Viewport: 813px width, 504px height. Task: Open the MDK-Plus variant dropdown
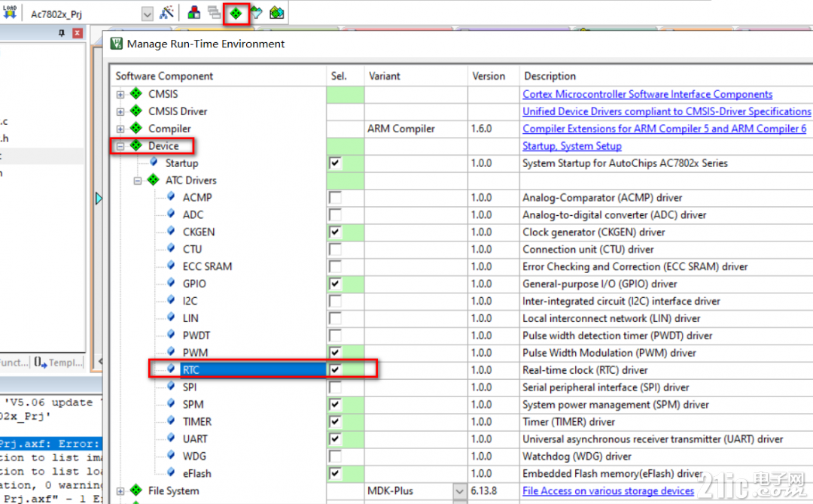(459, 490)
